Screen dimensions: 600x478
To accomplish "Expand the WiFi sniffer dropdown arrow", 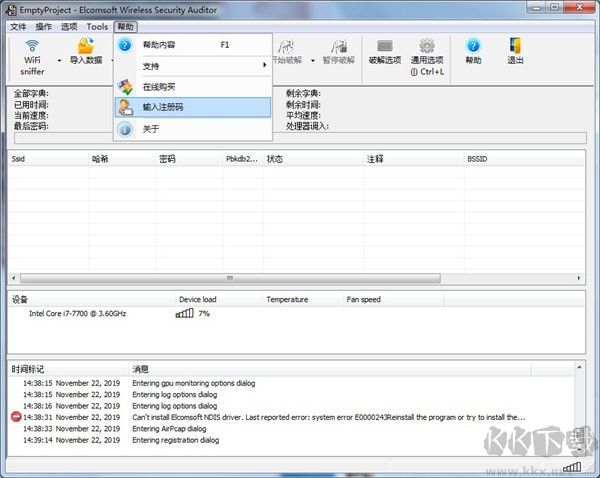I will click(59, 60).
